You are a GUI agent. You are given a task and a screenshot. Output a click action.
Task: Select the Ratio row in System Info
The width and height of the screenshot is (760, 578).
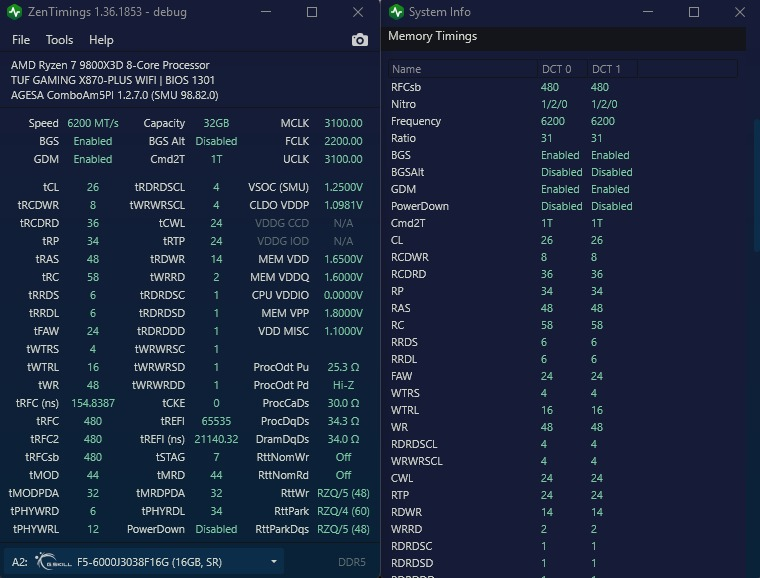click(x=562, y=138)
